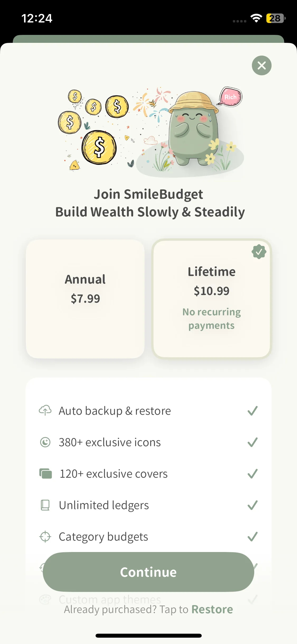The image size is (297, 644).
Task: Tap the exclusive covers stack icon
Action: [45, 473]
